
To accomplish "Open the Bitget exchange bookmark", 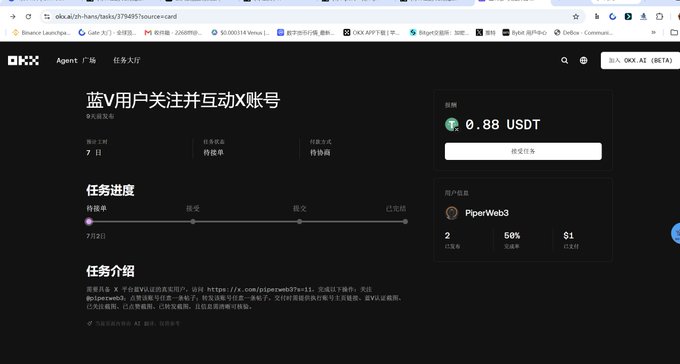I will [x=439, y=33].
